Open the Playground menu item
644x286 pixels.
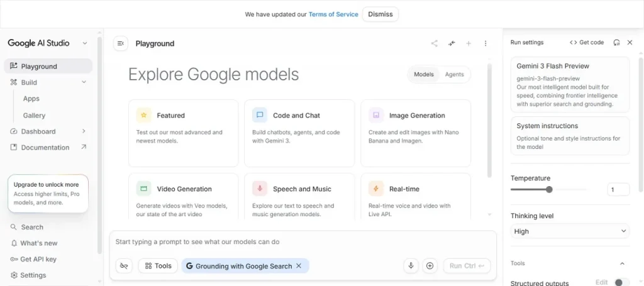pos(48,66)
